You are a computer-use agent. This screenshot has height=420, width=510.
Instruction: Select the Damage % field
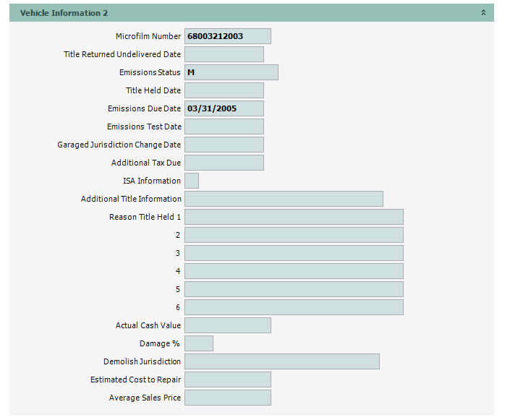click(x=199, y=343)
